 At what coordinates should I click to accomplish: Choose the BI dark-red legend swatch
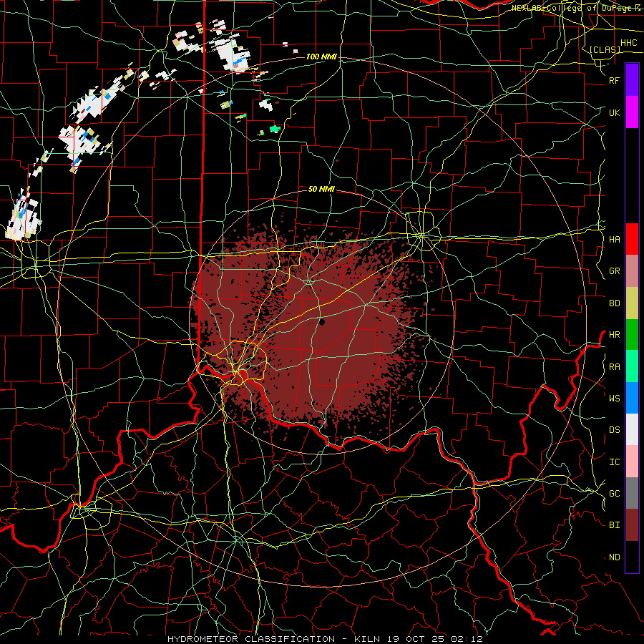(x=632, y=525)
